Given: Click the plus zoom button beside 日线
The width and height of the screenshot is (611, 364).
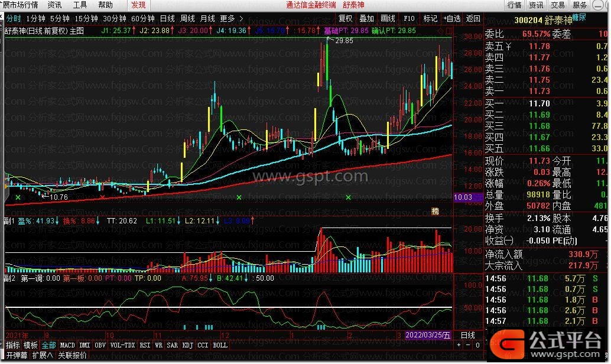Looking at the screenshot, I should (459, 345).
